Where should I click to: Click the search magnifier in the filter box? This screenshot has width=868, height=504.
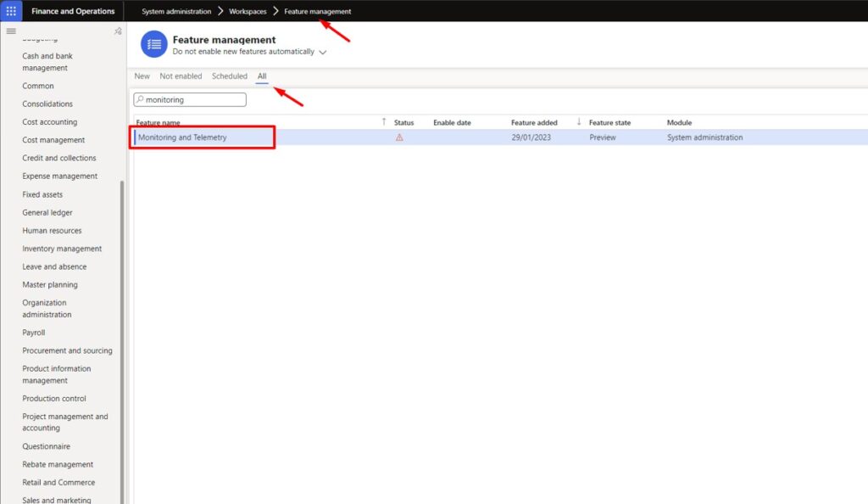[x=142, y=99]
